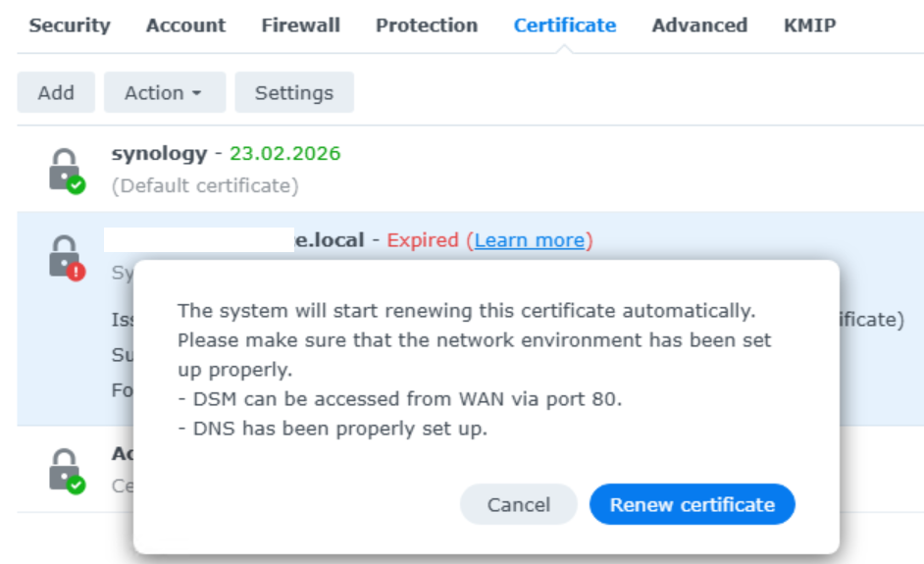This screenshot has height=564, width=924.
Task: Go to the Firewall tab
Action: point(300,26)
